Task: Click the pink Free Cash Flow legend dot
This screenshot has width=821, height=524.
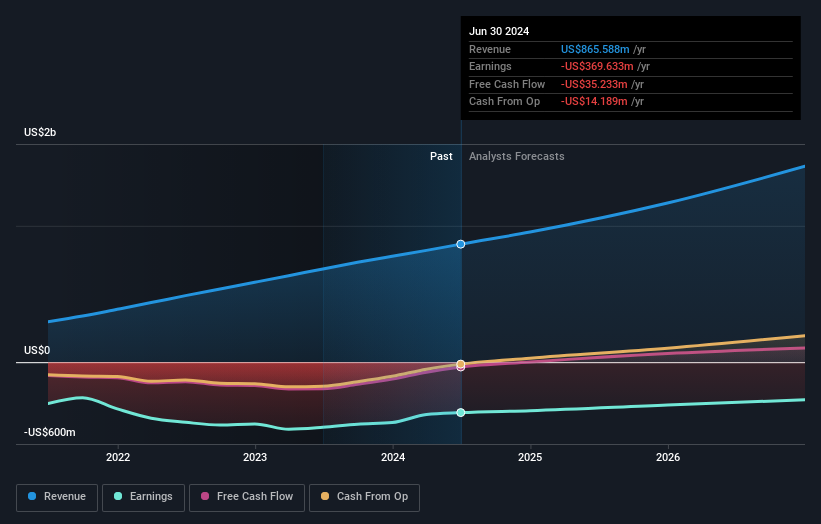Action: 205,496
